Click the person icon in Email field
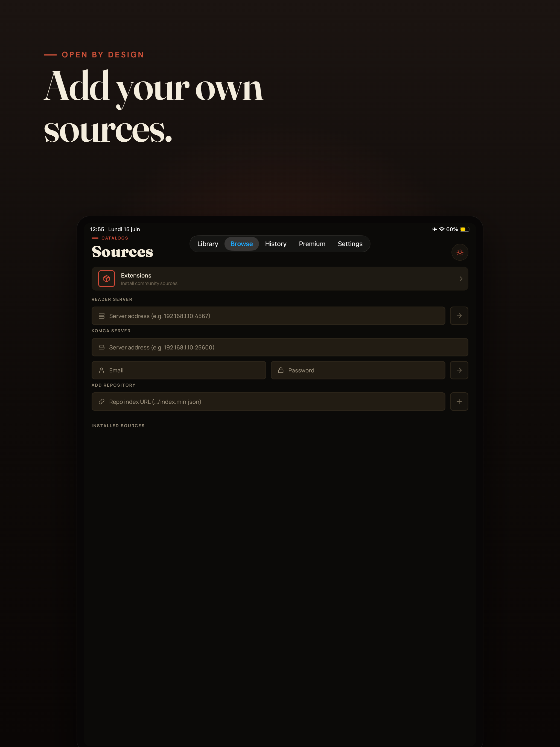Screen dimensions: 560x747 (x=101, y=370)
